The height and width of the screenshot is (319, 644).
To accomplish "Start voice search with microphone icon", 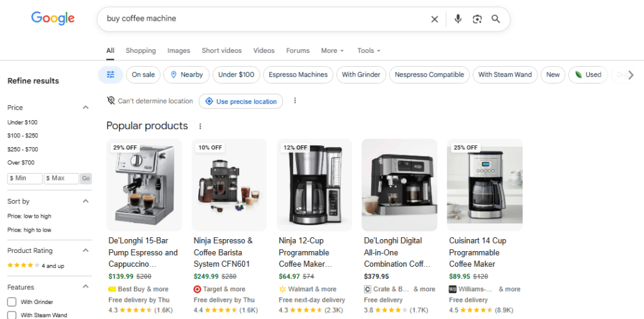I will tap(458, 19).
